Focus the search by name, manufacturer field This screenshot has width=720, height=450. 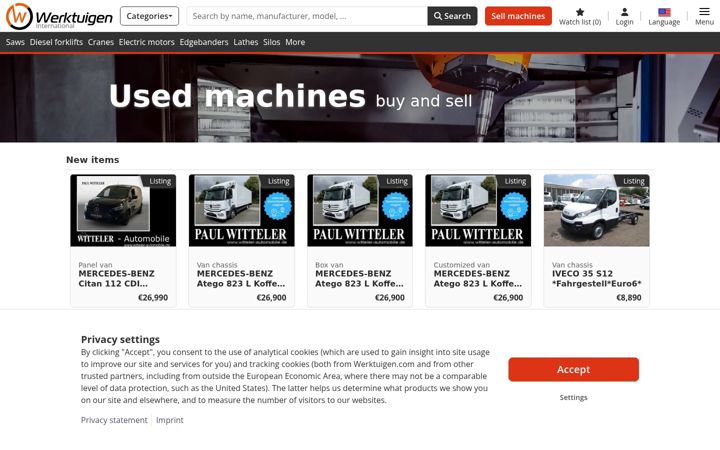[307, 16]
